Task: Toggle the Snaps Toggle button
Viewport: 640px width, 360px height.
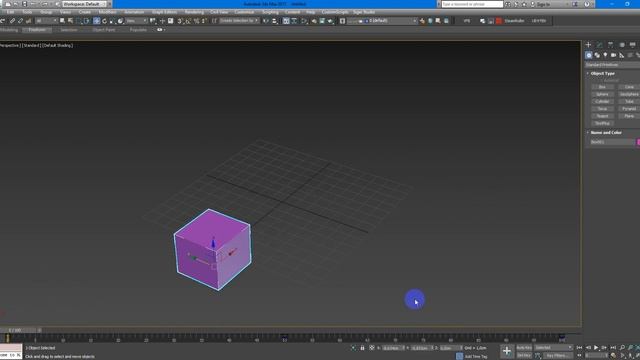Action: coord(180,21)
